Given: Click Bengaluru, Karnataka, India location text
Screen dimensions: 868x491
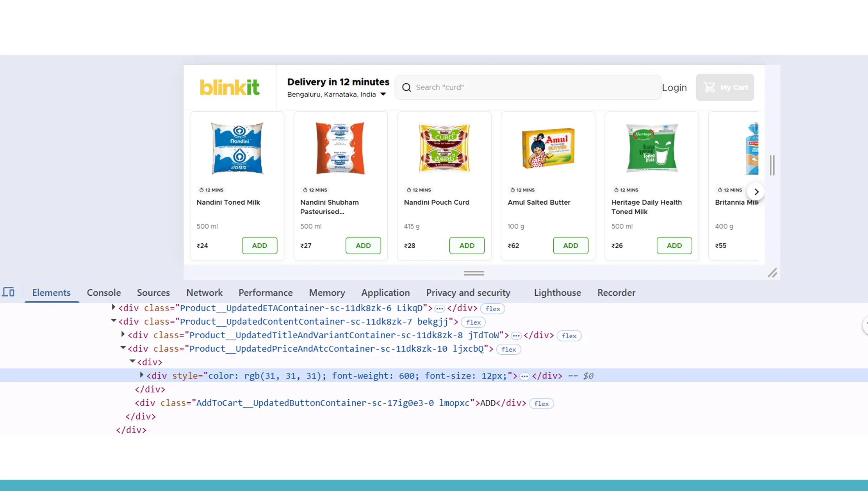Looking at the screenshot, I should [x=332, y=95].
